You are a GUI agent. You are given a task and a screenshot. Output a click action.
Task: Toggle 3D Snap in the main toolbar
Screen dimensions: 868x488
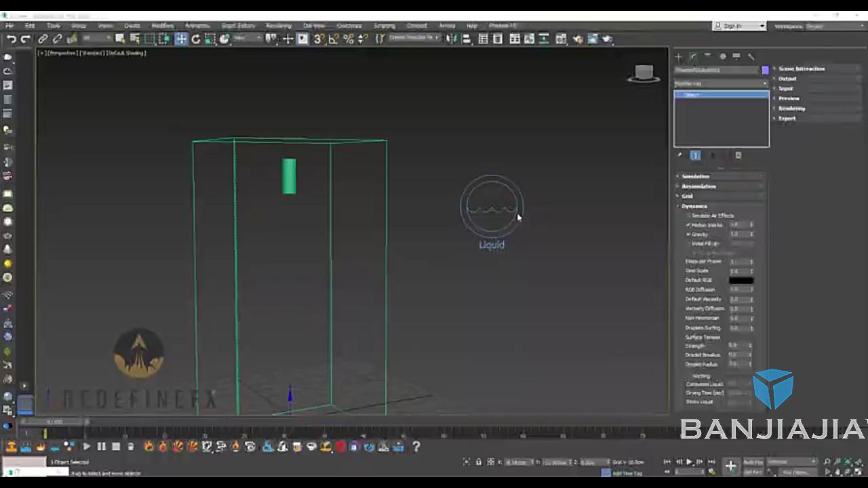pos(317,39)
